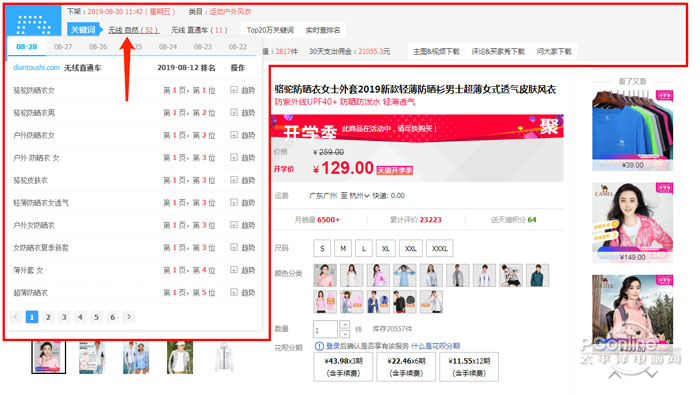Open the 杭州 destination city dropdown

click(x=359, y=195)
